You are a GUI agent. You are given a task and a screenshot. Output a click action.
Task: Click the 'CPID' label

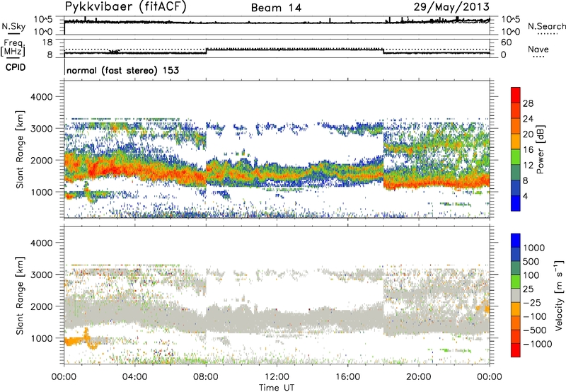[16, 67]
